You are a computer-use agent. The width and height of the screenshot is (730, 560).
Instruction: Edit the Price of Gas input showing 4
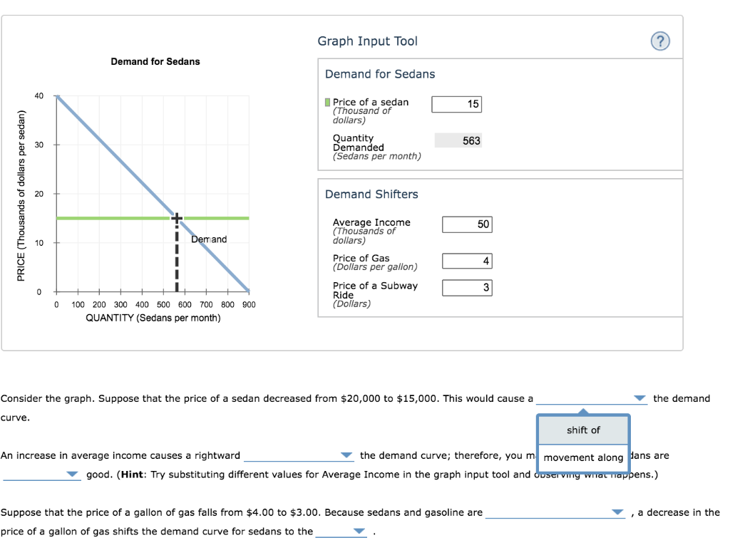click(x=467, y=260)
